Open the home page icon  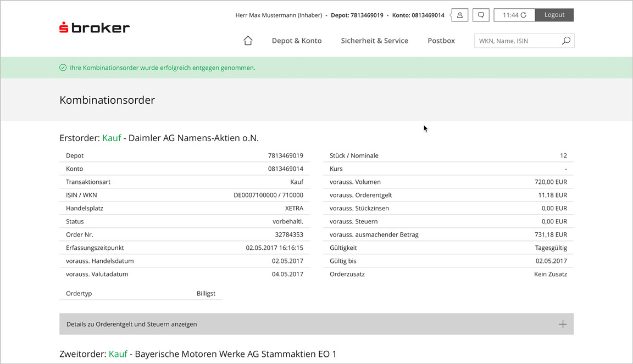[x=248, y=41]
